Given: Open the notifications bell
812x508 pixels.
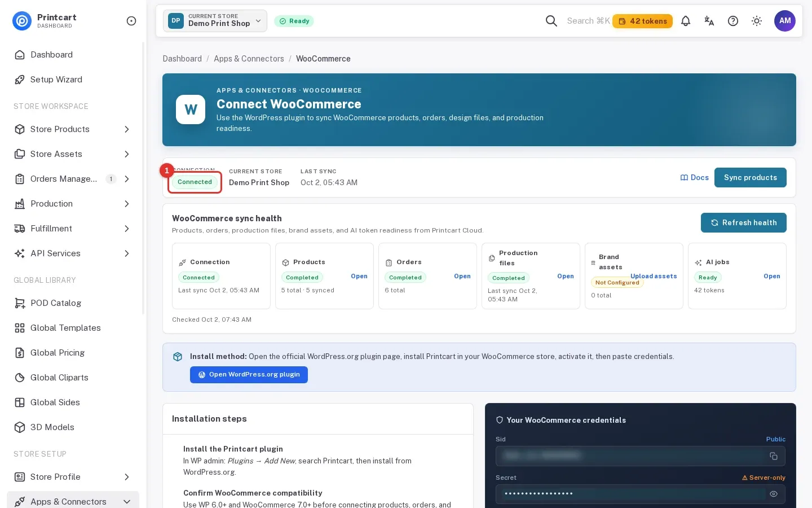Looking at the screenshot, I should [686, 21].
